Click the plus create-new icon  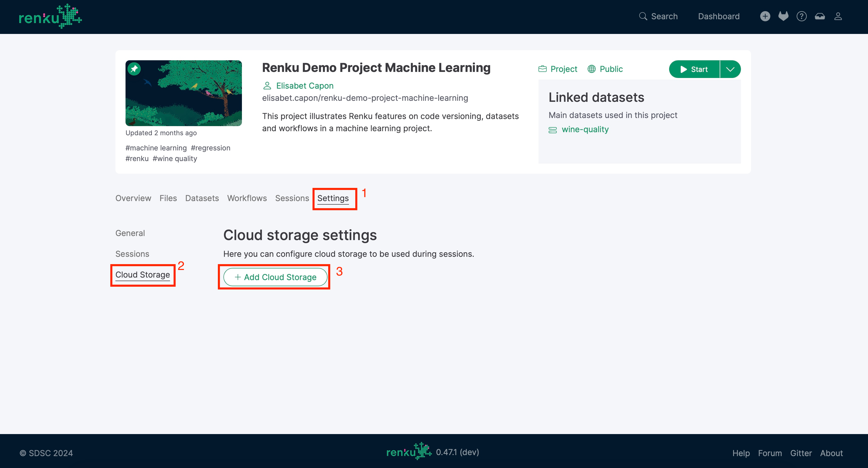click(x=765, y=16)
